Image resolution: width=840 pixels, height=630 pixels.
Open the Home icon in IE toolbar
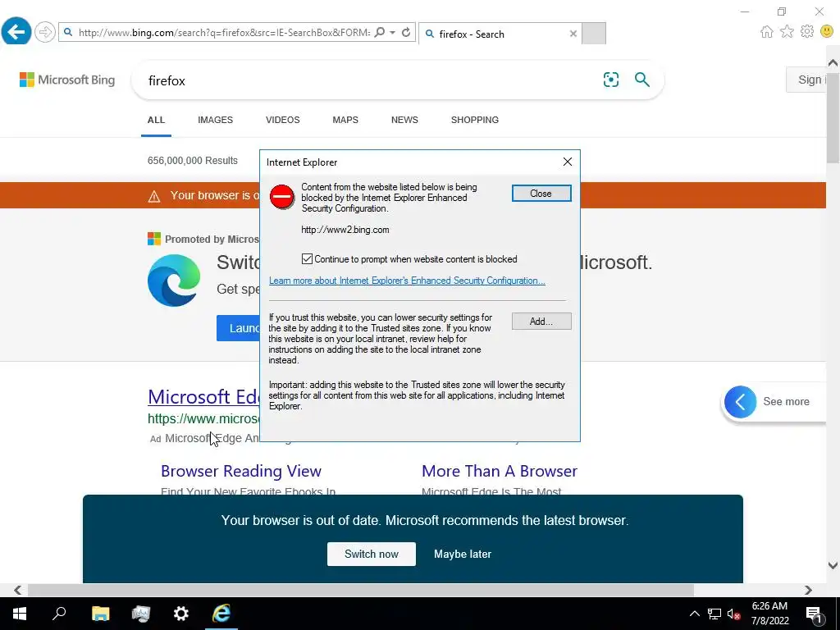click(767, 32)
